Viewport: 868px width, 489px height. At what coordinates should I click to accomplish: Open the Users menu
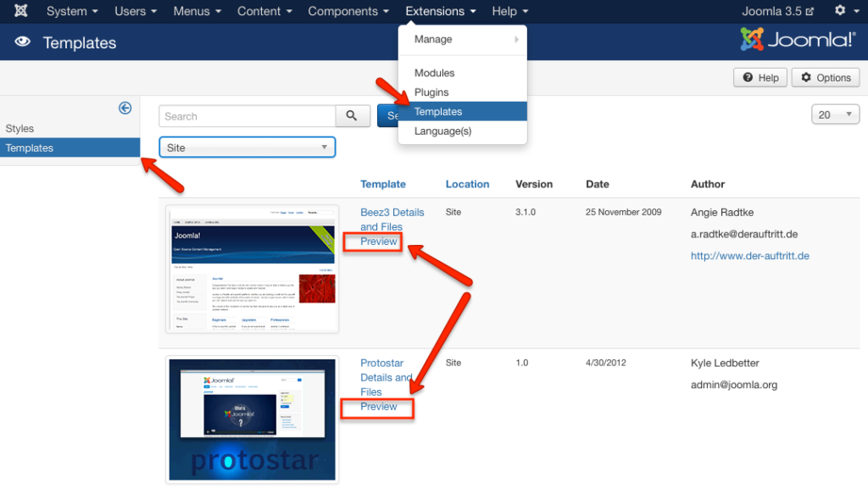click(135, 11)
